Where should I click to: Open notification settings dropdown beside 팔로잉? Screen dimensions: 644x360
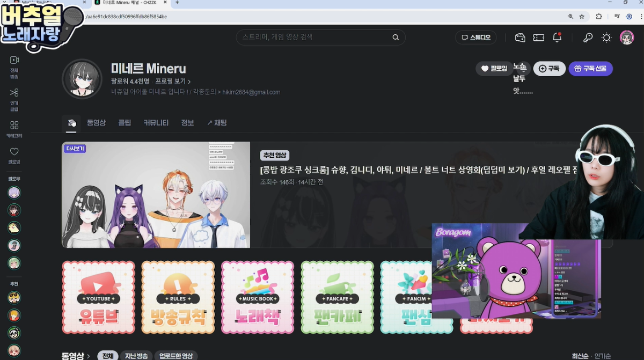(x=519, y=69)
